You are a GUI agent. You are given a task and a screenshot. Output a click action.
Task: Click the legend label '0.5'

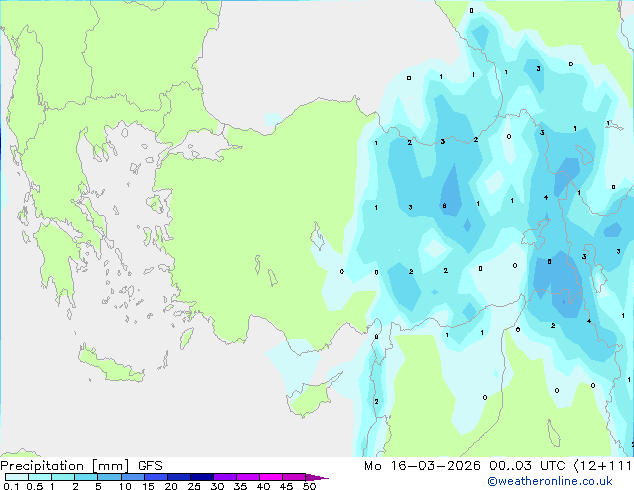click(x=34, y=486)
